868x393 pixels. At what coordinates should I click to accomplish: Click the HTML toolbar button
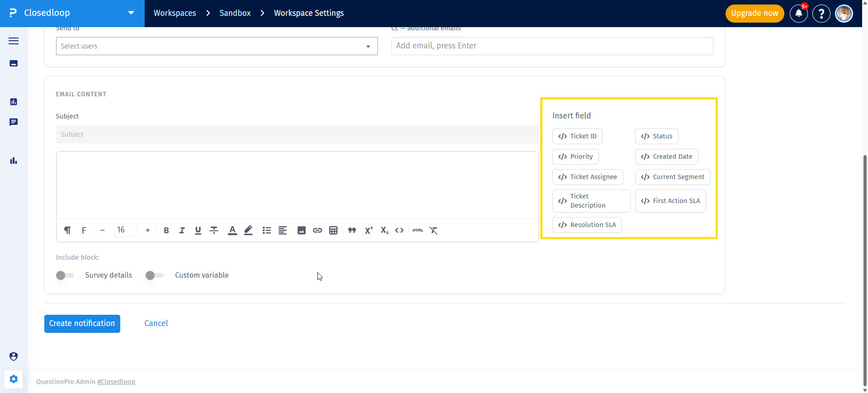pos(418,230)
